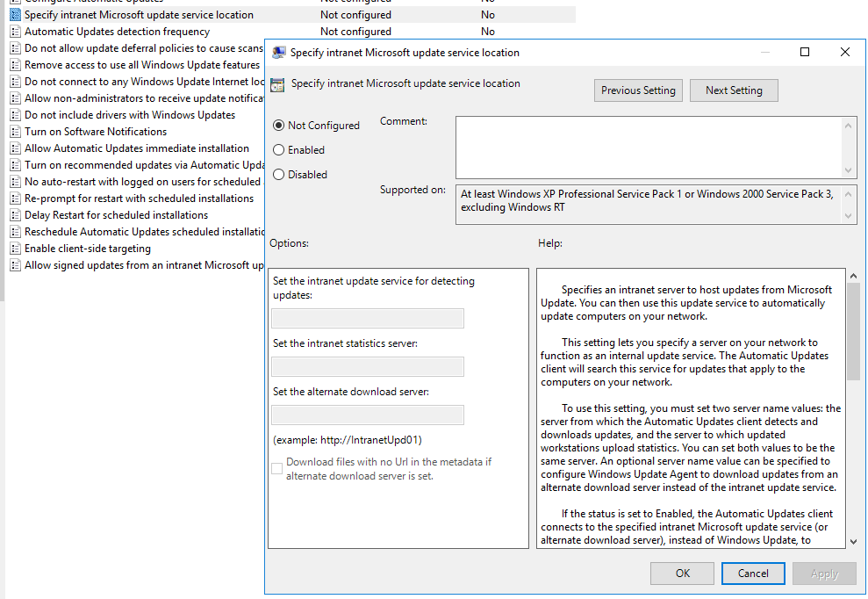Click the icon beside 'Do not include drivers with Windows Updates'
Viewport: 868px width, 599px height.
click(x=16, y=115)
